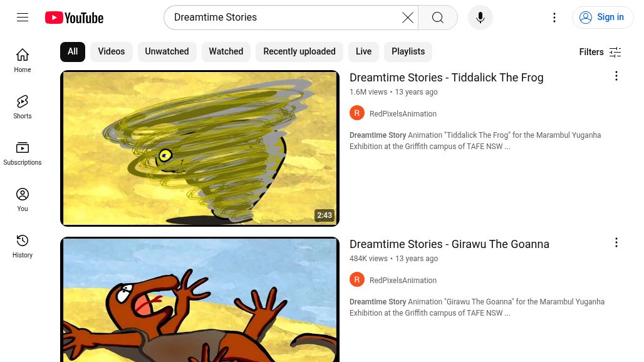
Task: Play the Girawu The Goanna thumbnail
Action: (x=200, y=299)
